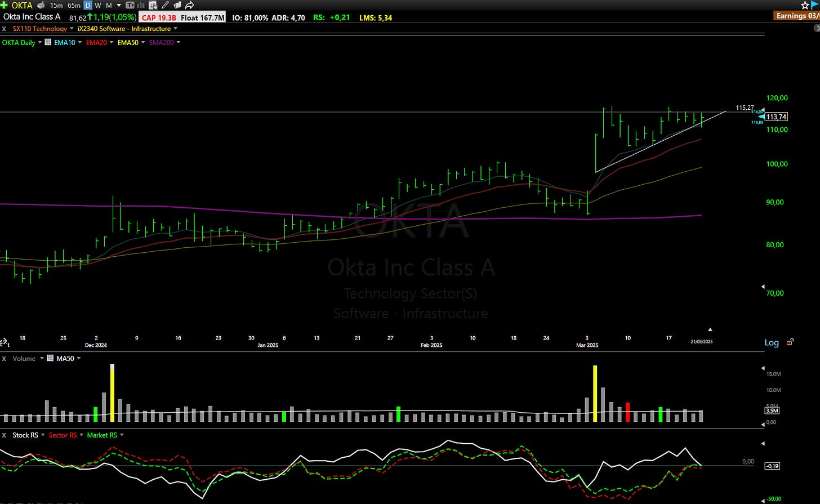Click the time axis scaling arrows icon
820x504 pixels.
[4, 342]
